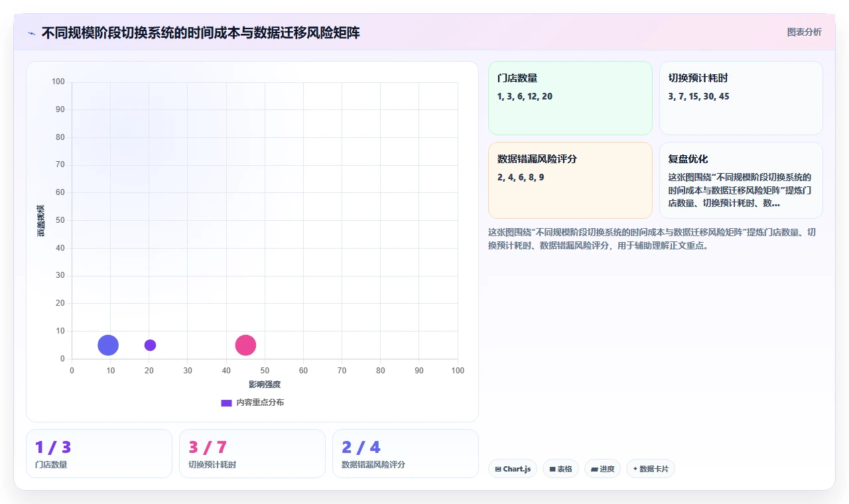Click the 覆盖规模 vertical axis title
The width and height of the screenshot is (849, 504).
pos(41,220)
